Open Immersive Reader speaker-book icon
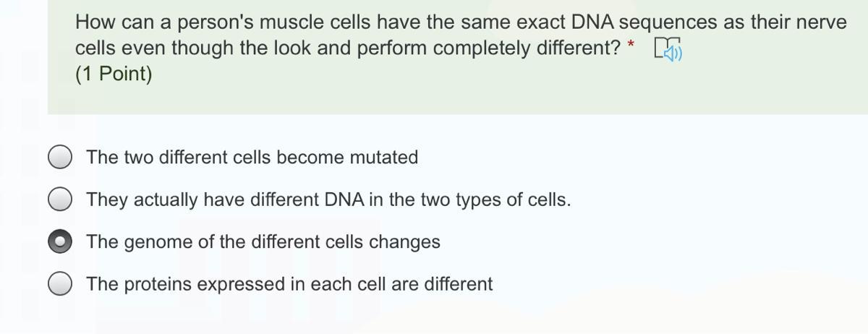The image size is (868, 334). click(x=668, y=50)
